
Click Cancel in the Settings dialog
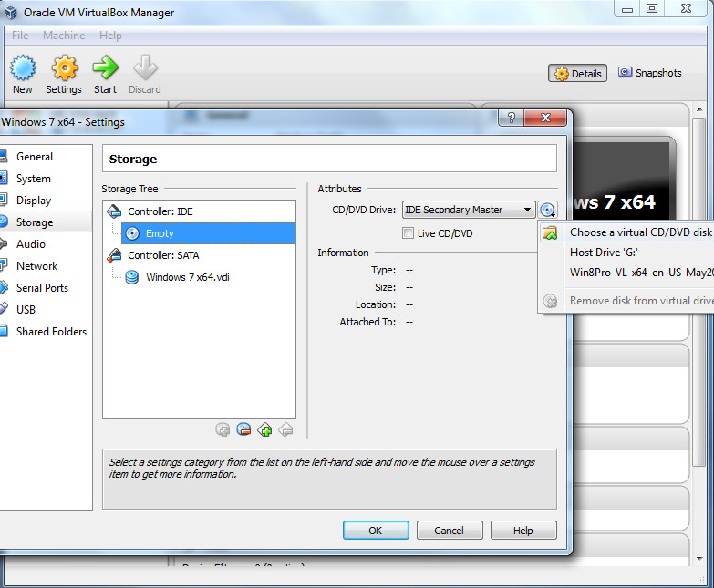click(450, 531)
